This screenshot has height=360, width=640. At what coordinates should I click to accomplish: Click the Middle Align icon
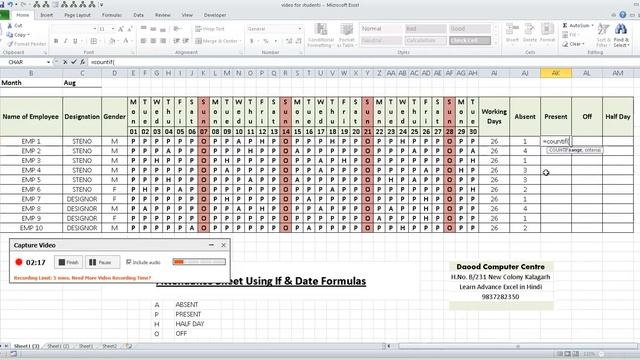(x=153, y=29)
